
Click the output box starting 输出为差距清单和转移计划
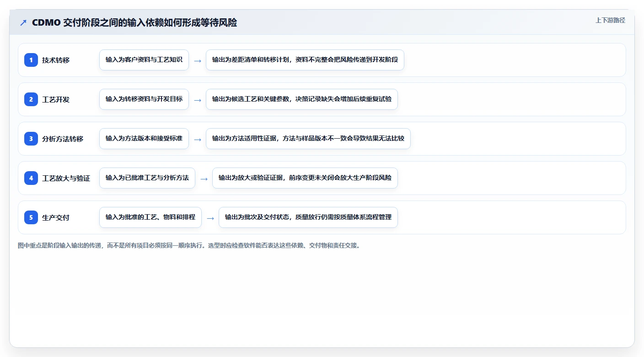point(305,60)
